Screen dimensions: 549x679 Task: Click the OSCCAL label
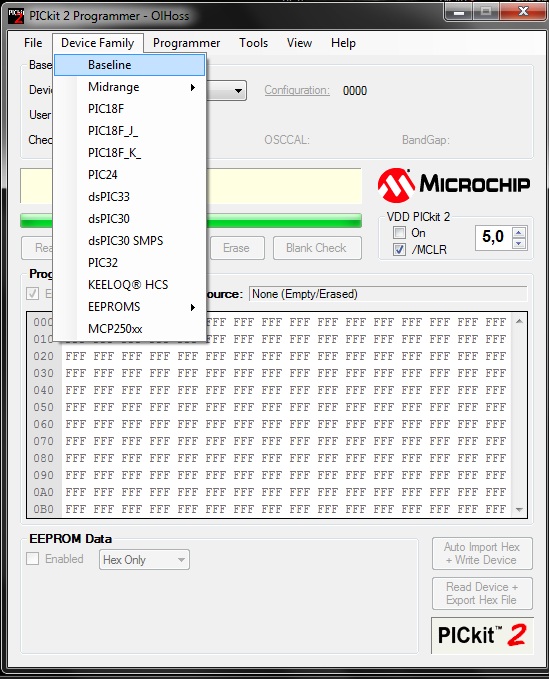[x=287, y=140]
